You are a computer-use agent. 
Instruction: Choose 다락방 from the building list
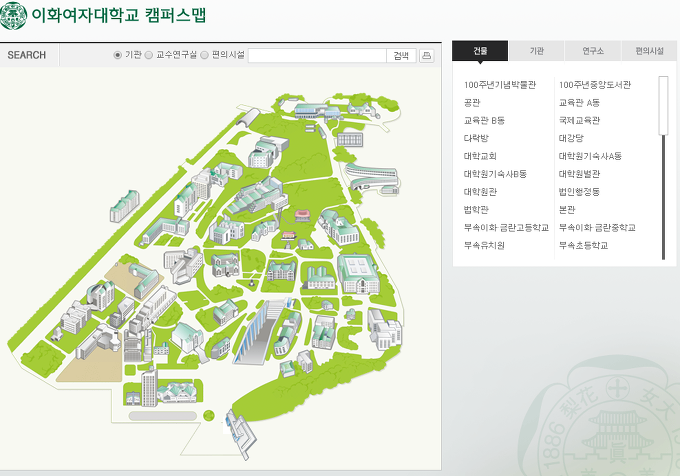click(476, 138)
